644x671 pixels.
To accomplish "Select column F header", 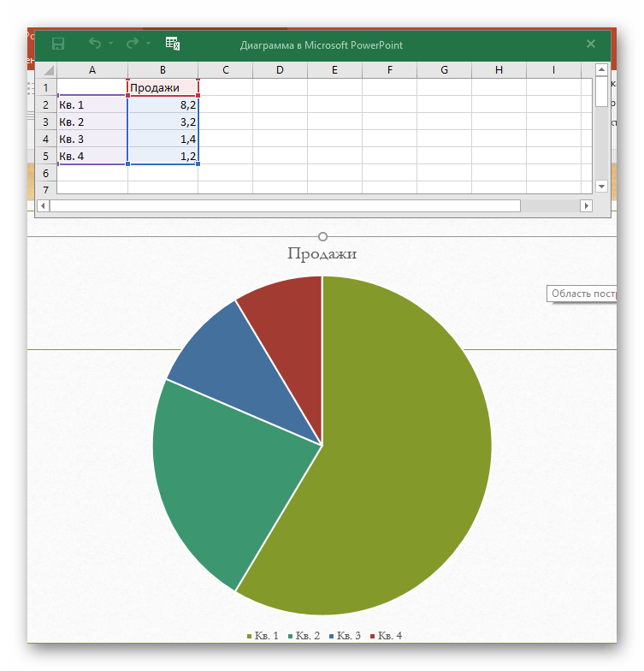I will [390, 70].
